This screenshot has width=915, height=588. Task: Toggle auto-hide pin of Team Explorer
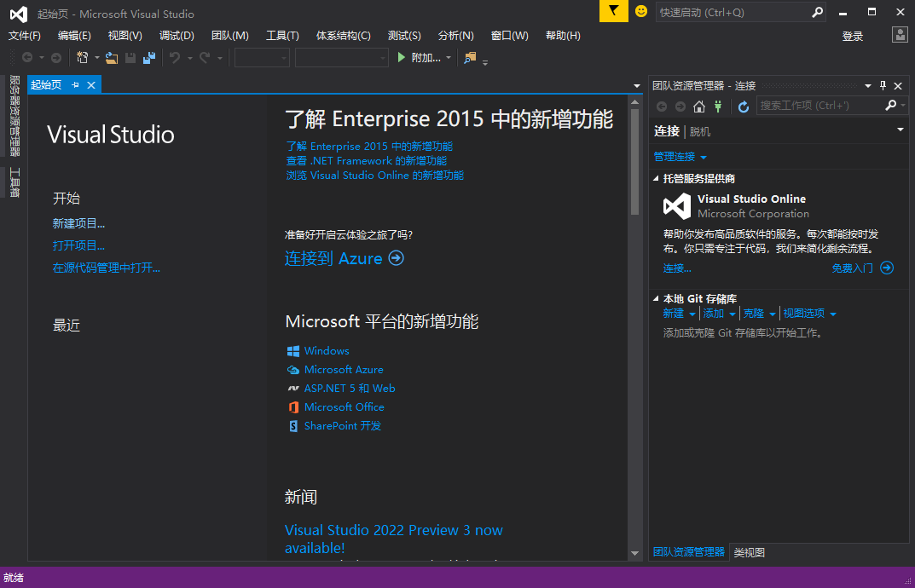tap(883, 86)
